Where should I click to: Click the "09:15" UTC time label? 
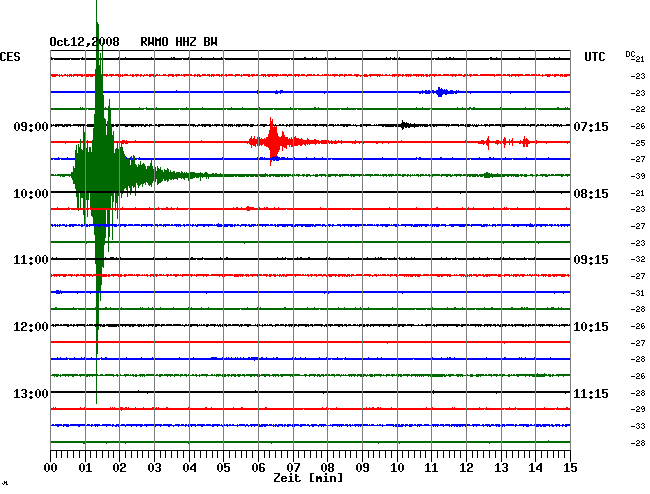coord(591,260)
